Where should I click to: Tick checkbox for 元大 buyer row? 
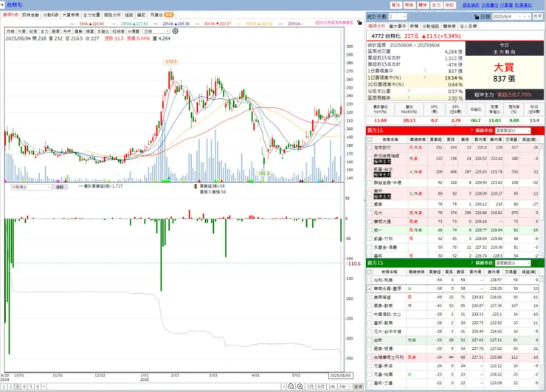point(370,213)
